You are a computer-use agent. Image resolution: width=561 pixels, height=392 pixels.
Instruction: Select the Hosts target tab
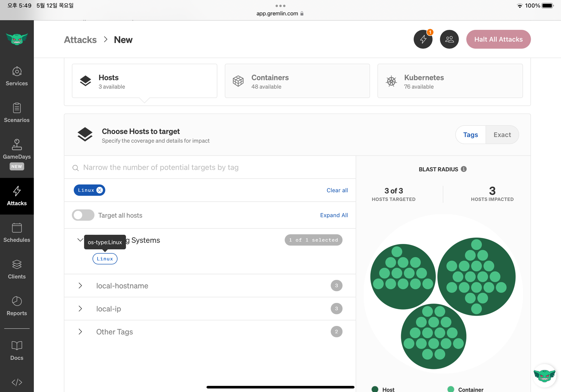[x=145, y=81]
